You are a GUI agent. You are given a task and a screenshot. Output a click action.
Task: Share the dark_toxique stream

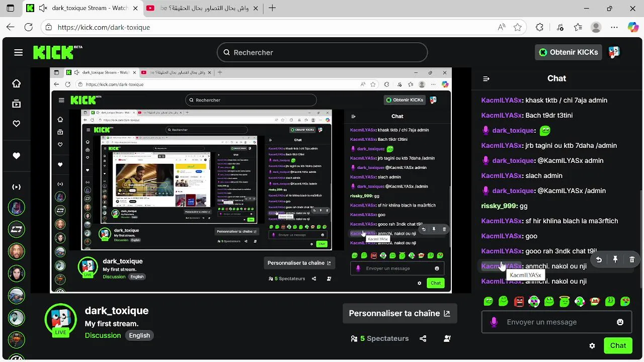[423, 339]
